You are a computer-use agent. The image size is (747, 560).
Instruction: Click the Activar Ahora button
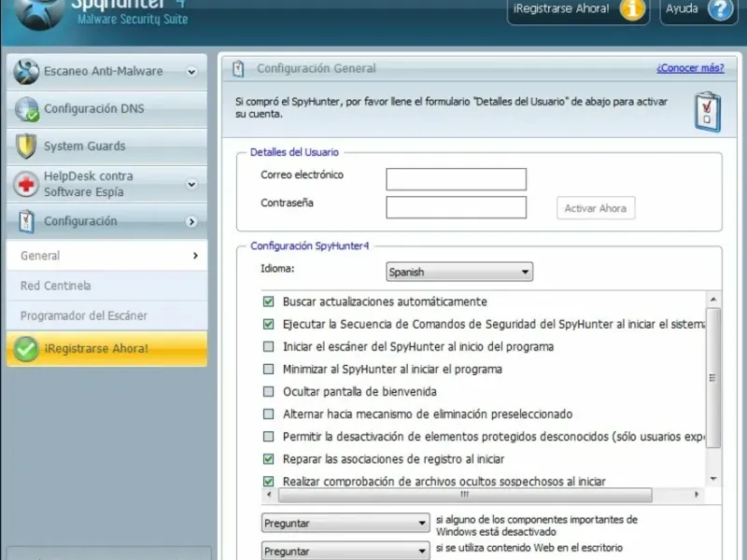pos(596,208)
